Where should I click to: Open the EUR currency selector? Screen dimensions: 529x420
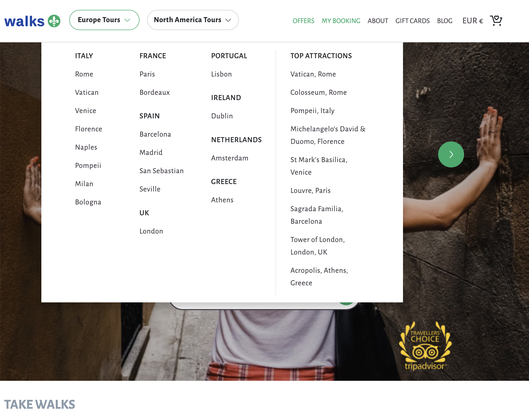472,21
